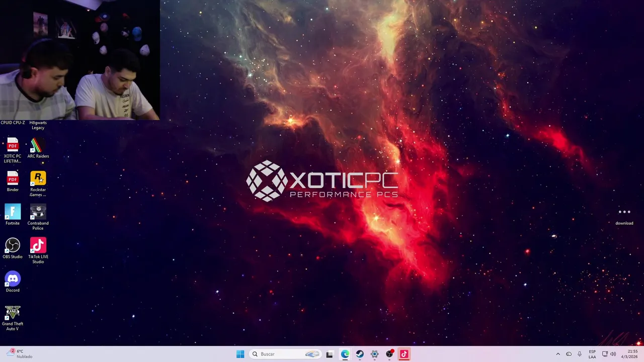Open Steam from the taskbar
The width and height of the screenshot is (644, 362).
click(x=359, y=354)
